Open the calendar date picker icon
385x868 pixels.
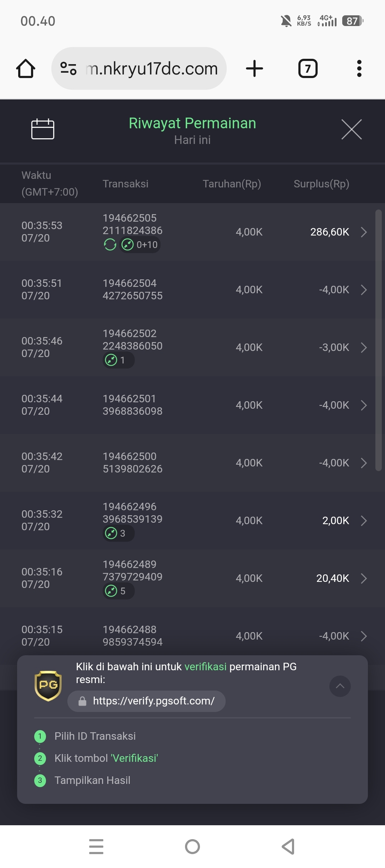43,129
